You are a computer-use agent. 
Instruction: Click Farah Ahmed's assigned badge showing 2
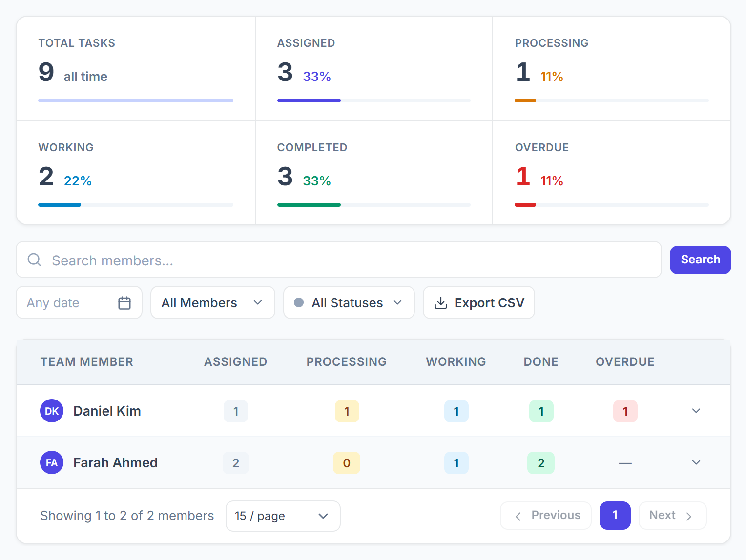click(236, 463)
